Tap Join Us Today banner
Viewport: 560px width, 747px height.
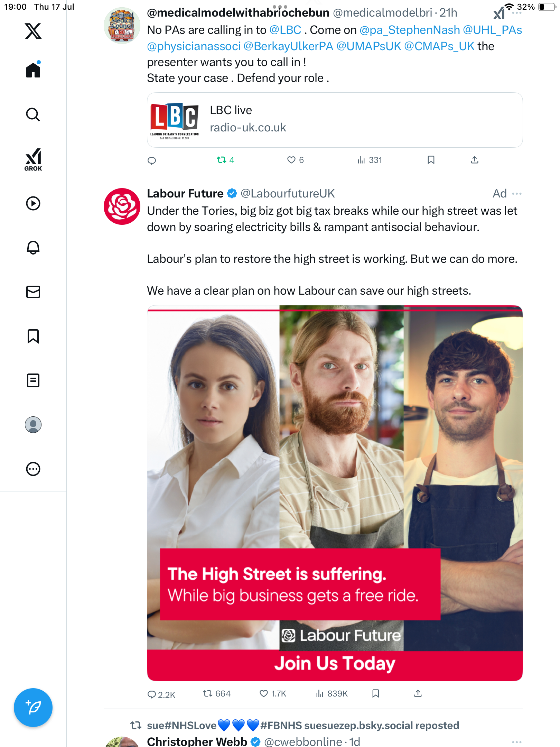[335, 664]
